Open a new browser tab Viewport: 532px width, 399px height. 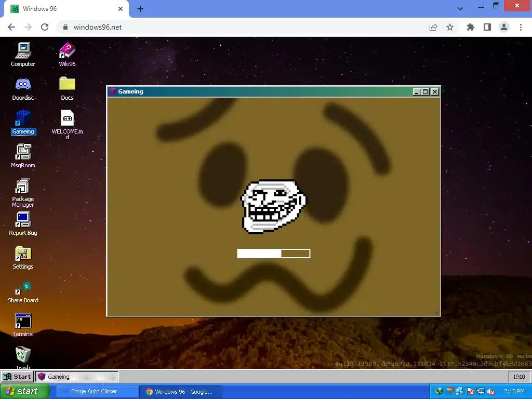pyautogui.click(x=140, y=9)
